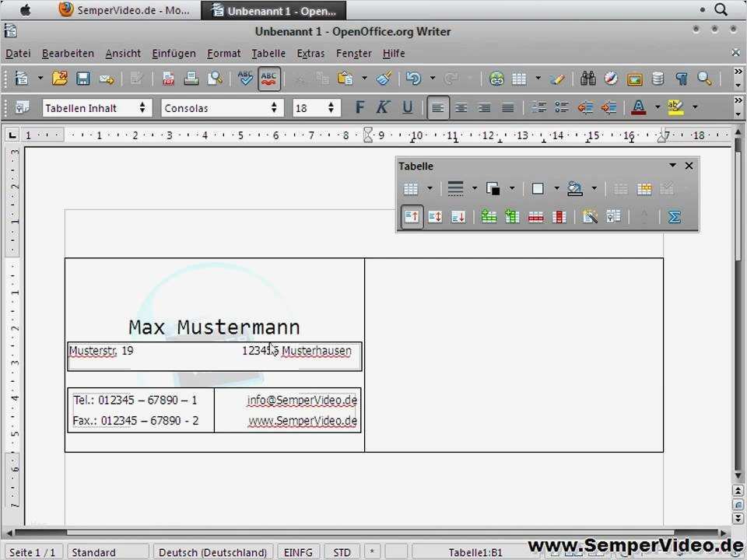This screenshot has height=560, width=747.
Task: Open the Navigator compass icon
Action: [x=612, y=79]
